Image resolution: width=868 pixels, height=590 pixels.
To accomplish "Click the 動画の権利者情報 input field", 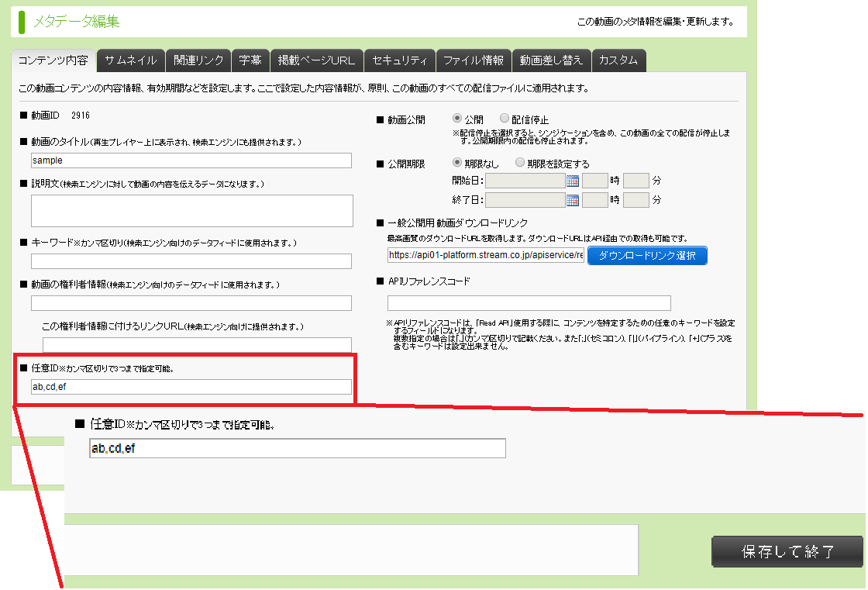I will click(191, 303).
